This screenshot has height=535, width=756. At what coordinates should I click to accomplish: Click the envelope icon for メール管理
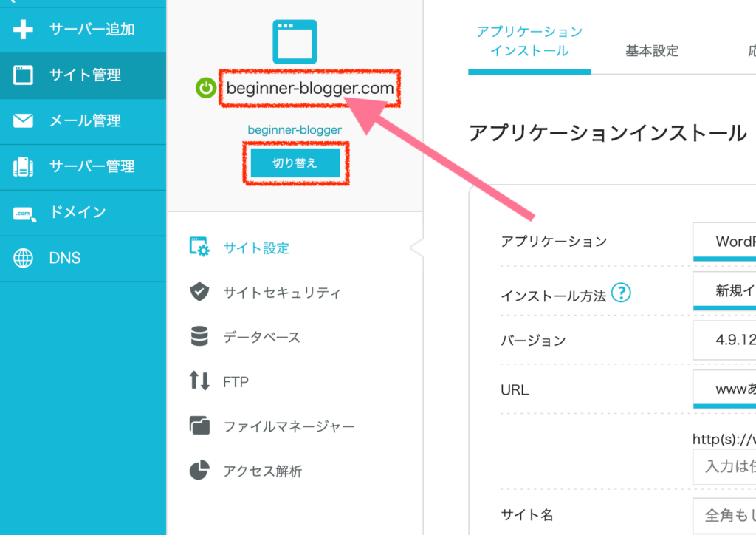coord(24,121)
